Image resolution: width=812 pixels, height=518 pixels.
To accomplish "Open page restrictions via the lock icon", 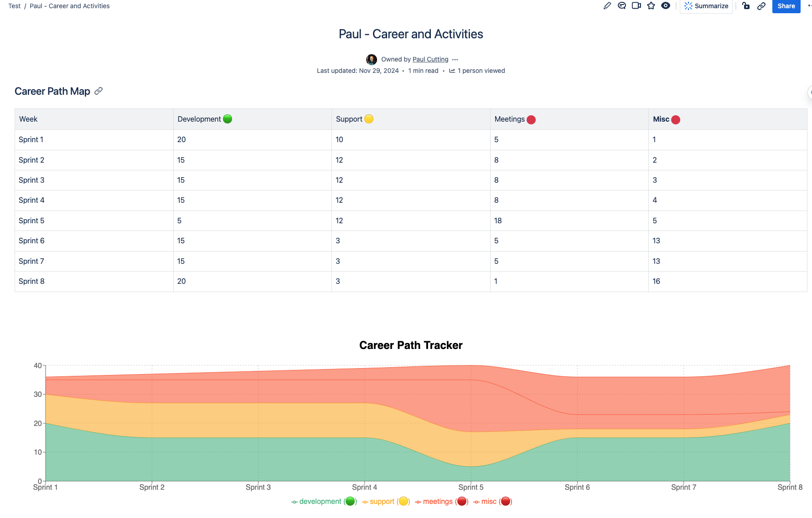I will coord(746,6).
